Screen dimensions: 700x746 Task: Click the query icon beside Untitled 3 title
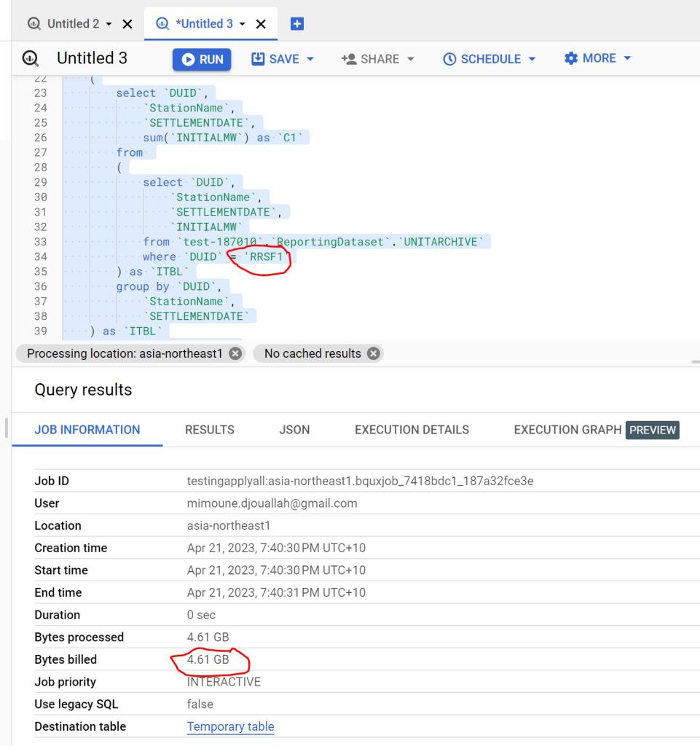click(31, 59)
